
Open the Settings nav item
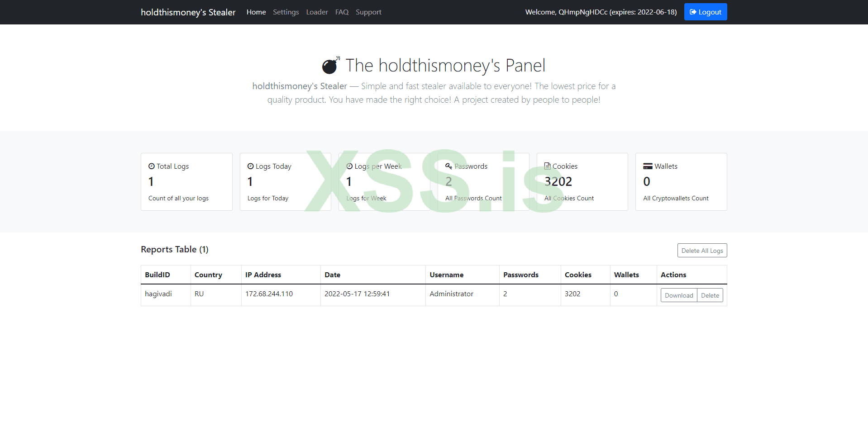[x=286, y=12]
